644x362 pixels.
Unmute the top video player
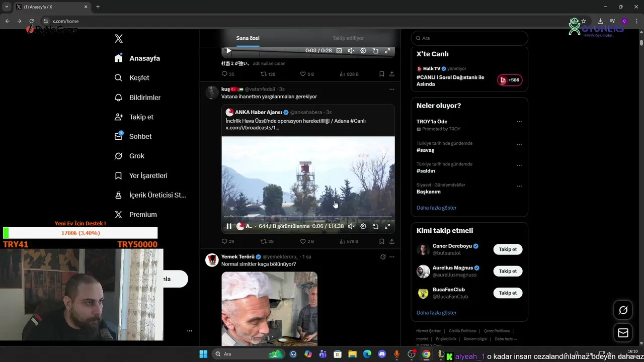click(351, 51)
